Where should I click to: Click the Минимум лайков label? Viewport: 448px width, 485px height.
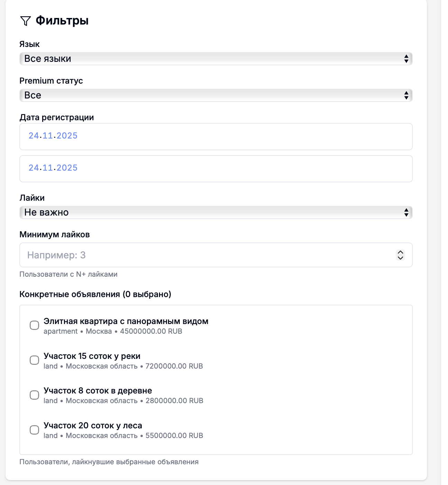[x=55, y=235]
